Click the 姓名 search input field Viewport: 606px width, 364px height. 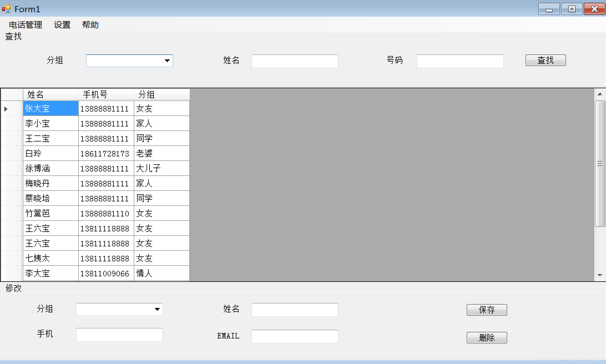coord(295,61)
